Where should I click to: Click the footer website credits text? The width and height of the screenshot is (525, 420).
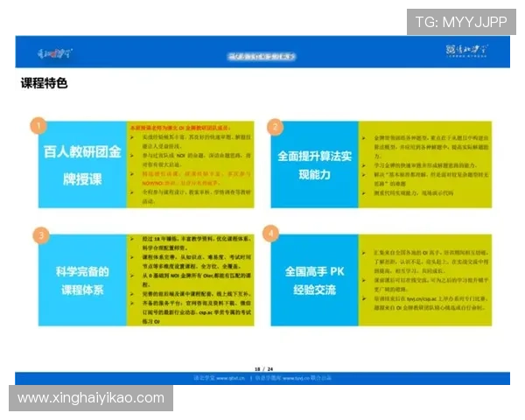tap(262, 378)
